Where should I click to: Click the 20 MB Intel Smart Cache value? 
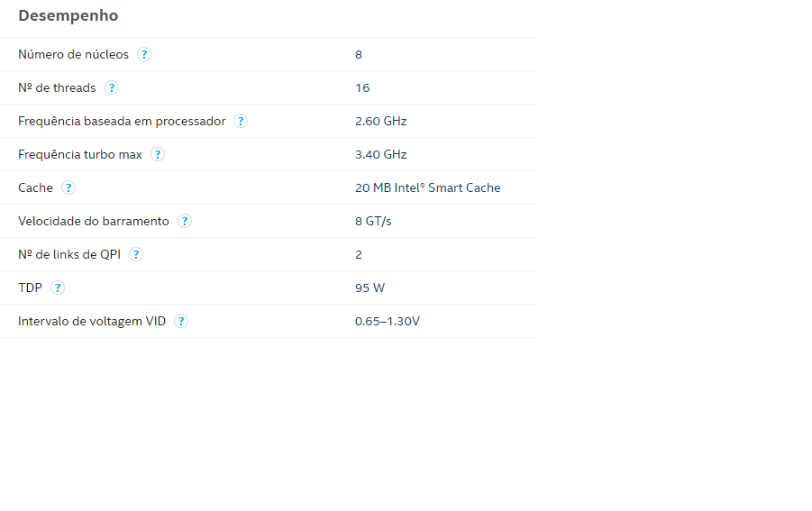pyautogui.click(x=428, y=187)
